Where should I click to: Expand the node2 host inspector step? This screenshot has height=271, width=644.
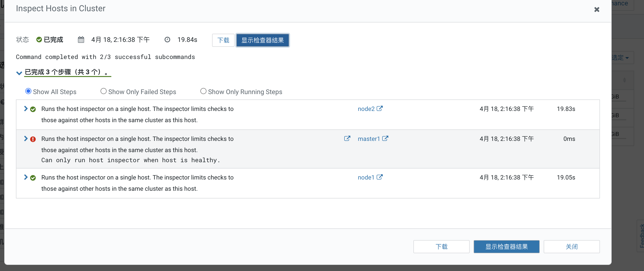point(26,109)
